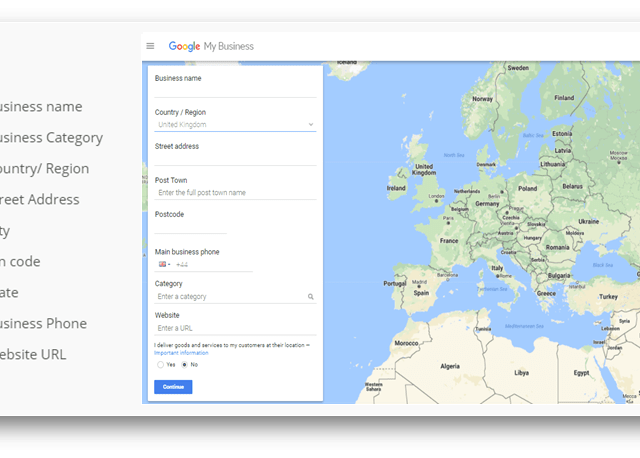Image resolution: width=640 pixels, height=458 pixels.
Task: Open the Important information link
Action: tap(181, 353)
